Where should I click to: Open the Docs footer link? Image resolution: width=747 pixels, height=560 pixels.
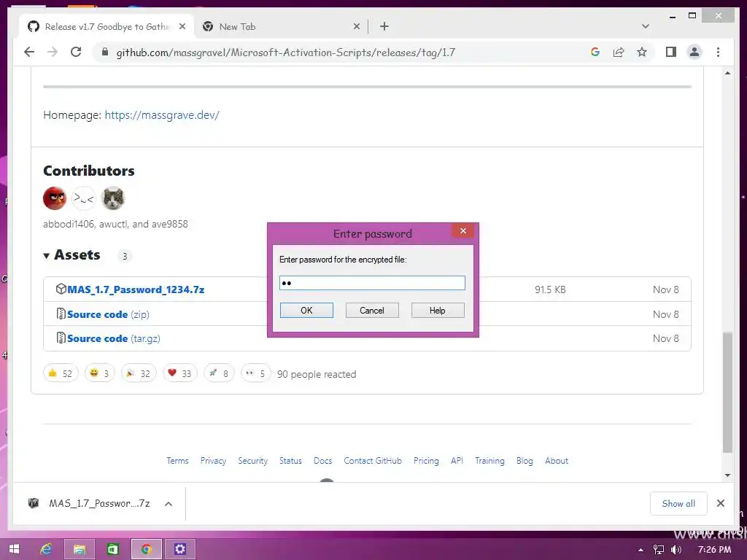pyautogui.click(x=322, y=461)
